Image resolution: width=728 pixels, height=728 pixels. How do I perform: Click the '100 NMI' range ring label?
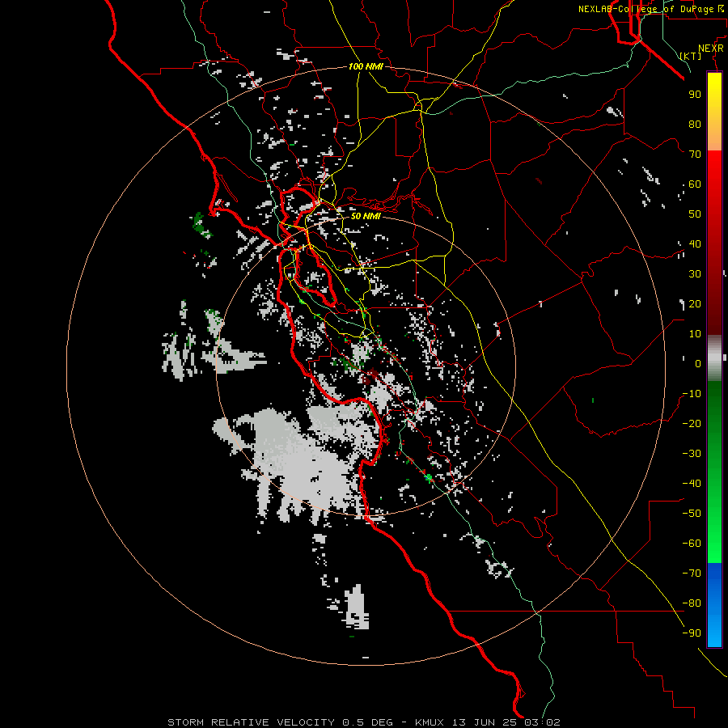coord(366,66)
